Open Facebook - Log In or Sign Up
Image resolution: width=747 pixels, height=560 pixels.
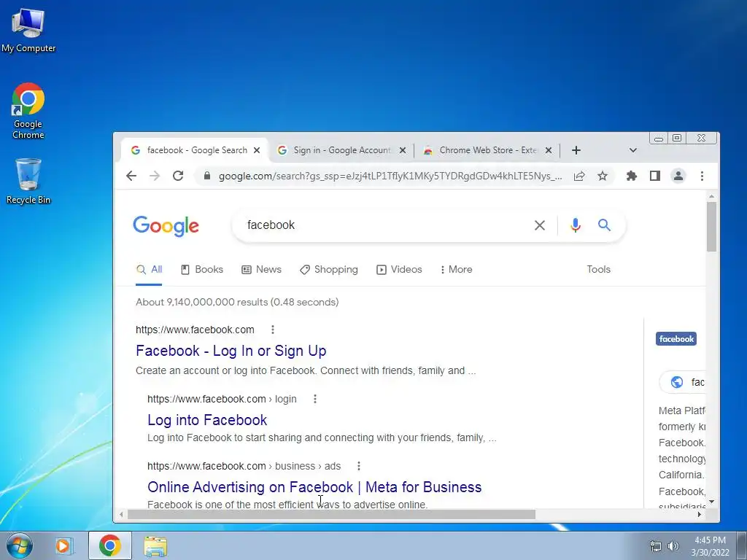(231, 351)
